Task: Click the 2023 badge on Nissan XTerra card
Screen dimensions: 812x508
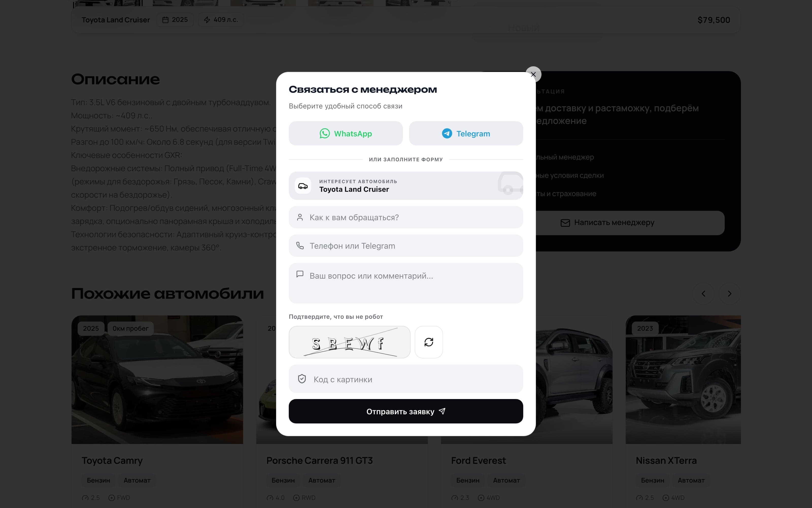Action: [645, 328]
